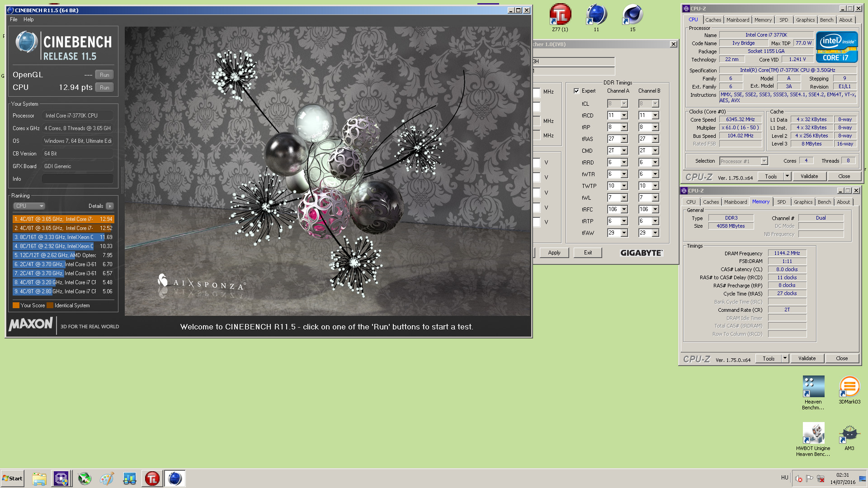Open the Channel A tRAS dropdown
The height and width of the screenshot is (488, 868).
[624, 139]
